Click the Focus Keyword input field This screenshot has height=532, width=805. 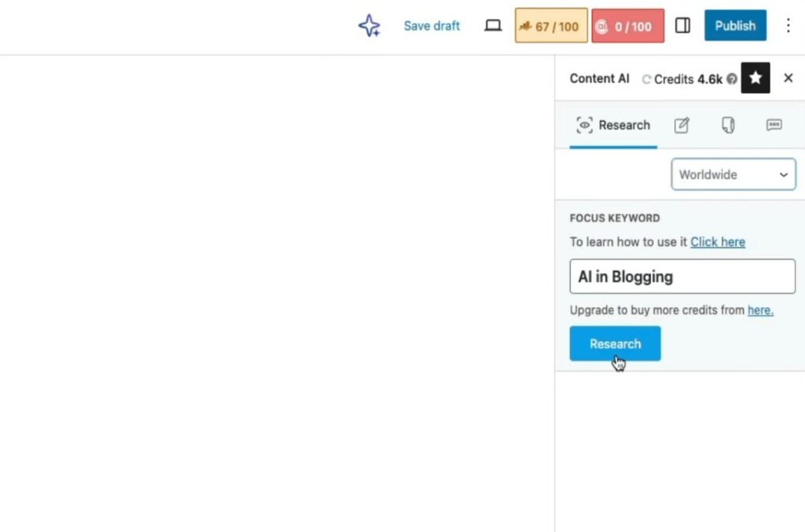coord(682,277)
